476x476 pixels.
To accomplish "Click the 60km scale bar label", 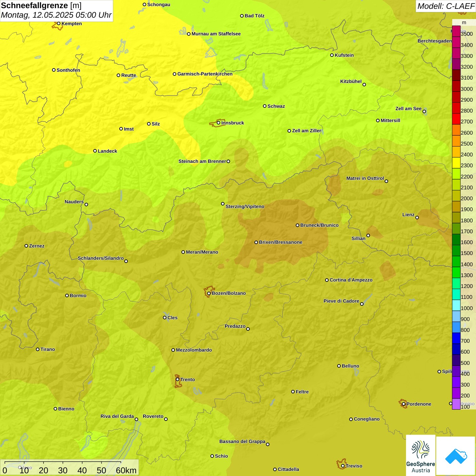I will (126, 471).
